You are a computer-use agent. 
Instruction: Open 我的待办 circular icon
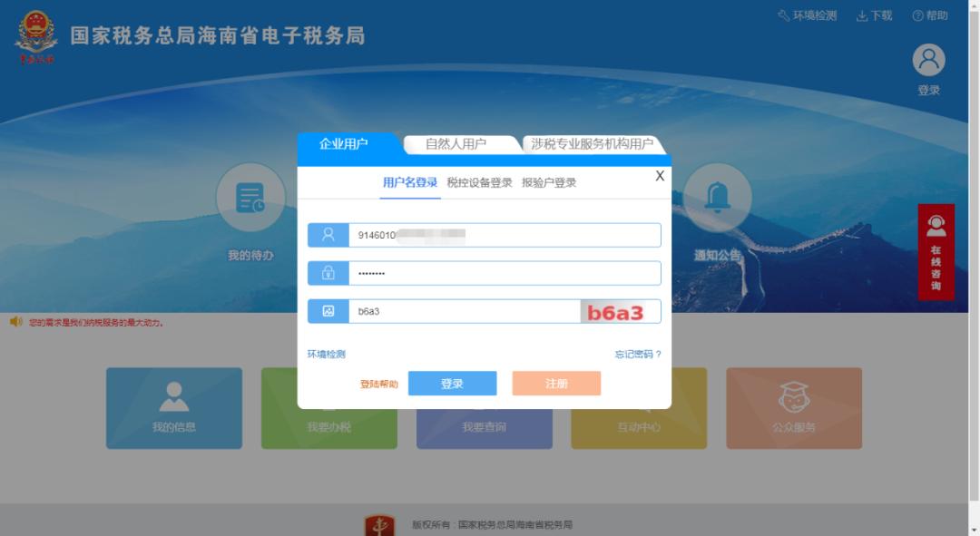click(x=250, y=198)
